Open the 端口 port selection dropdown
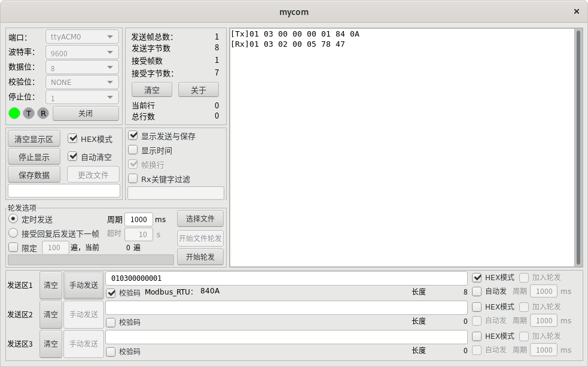 pyautogui.click(x=81, y=37)
